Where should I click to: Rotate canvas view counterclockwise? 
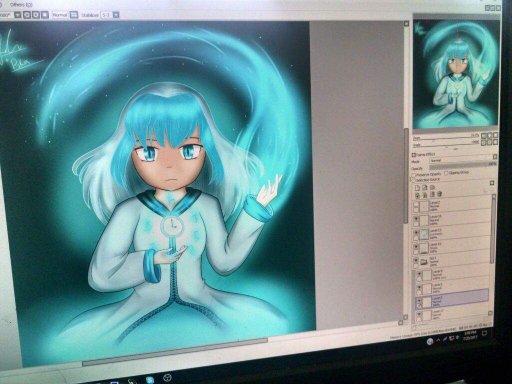[x=27, y=15]
